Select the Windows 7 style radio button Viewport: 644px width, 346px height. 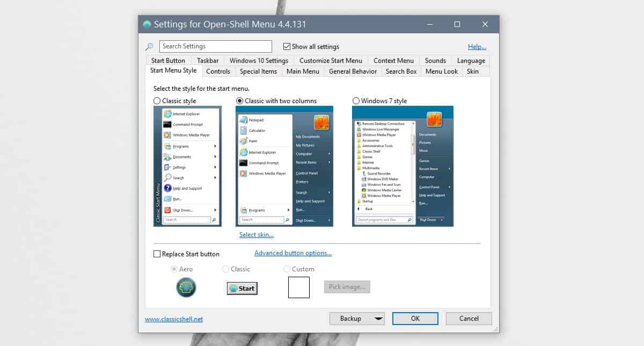click(x=356, y=101)
